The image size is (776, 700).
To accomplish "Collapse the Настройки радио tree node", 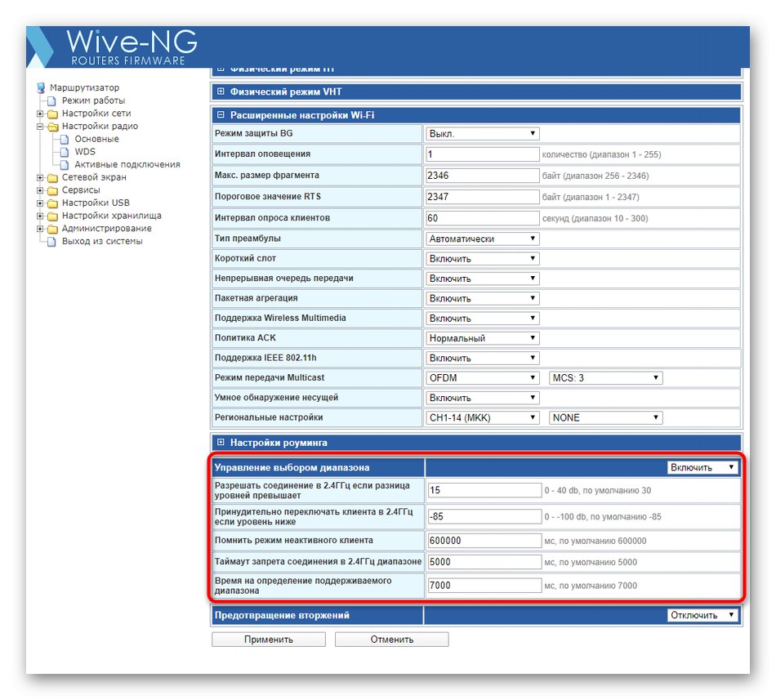I will tap(40, 127).
